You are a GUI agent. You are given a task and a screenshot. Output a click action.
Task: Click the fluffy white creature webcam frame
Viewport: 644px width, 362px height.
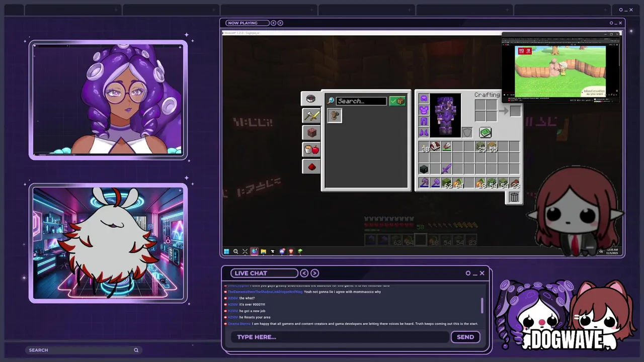(x=108, y=243)
